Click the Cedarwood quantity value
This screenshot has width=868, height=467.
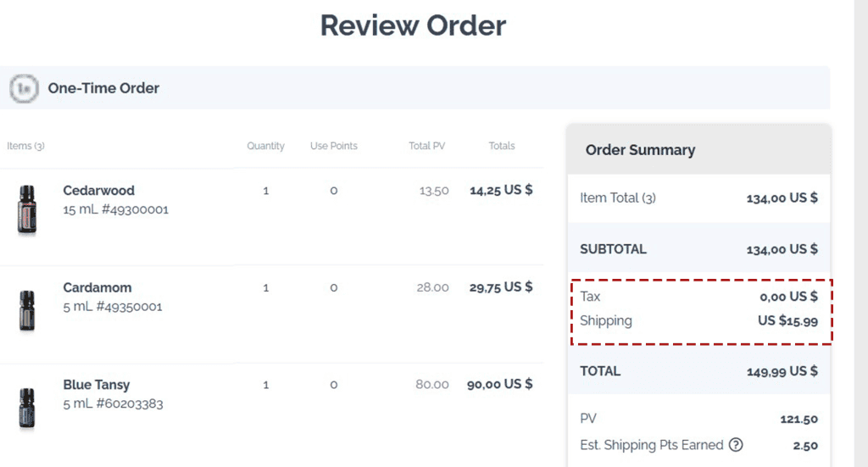point(265,191)
